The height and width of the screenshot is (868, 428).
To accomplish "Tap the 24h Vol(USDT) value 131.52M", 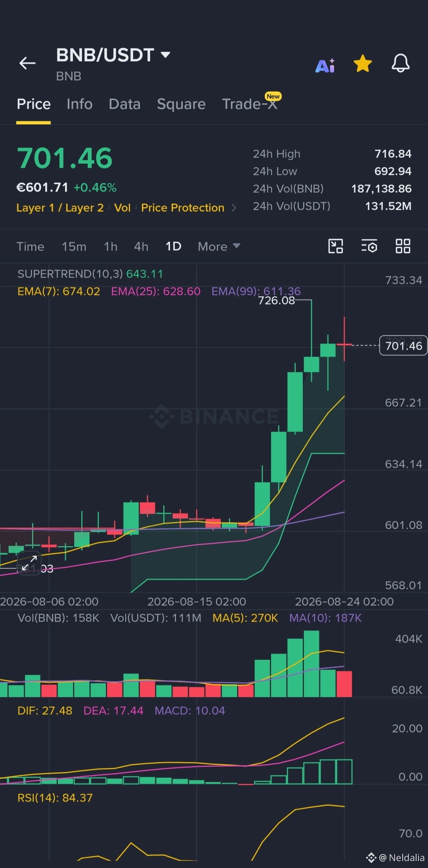I will 388,206.
